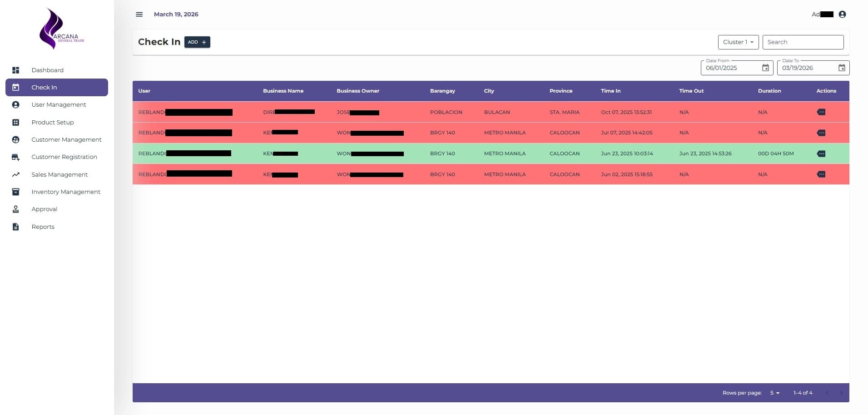Change the rows per page dropdown

point(774,393)
